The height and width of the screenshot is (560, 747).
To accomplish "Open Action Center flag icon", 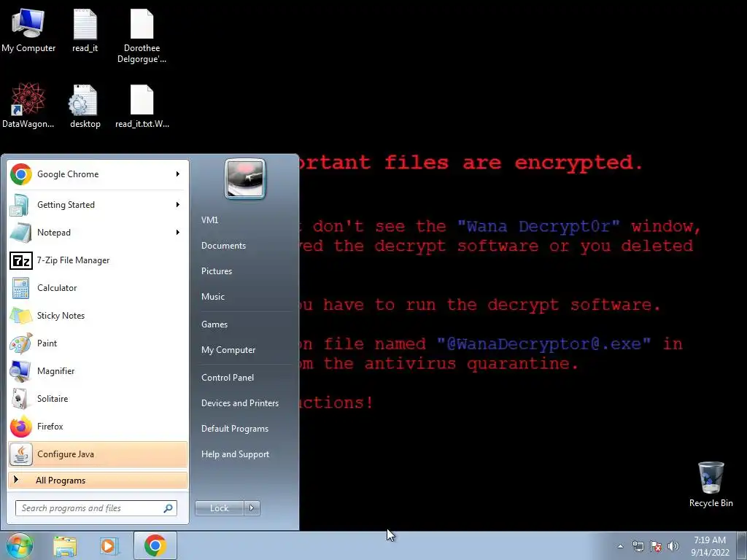I will (656, 546).
